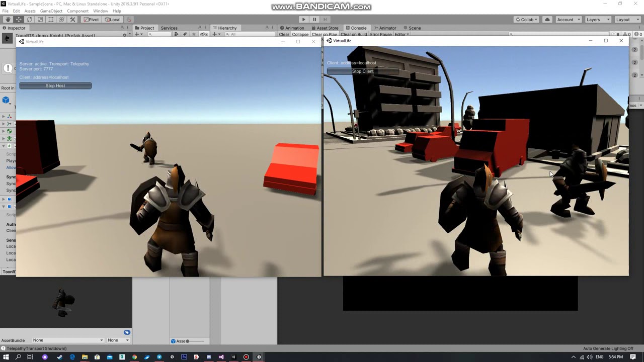644x362 pixels.
Task: Toggle Error Pause in Console
Action: (x=381, y=34)
